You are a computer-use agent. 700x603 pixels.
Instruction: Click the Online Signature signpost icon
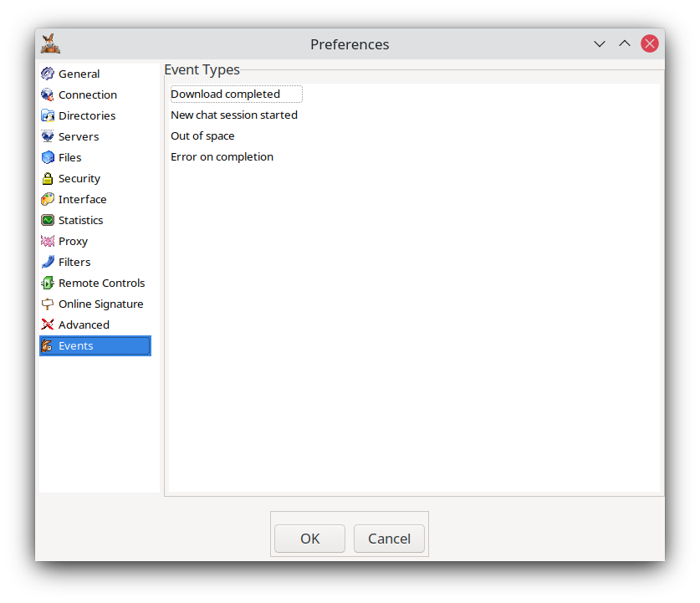click(x=48, y=304)
